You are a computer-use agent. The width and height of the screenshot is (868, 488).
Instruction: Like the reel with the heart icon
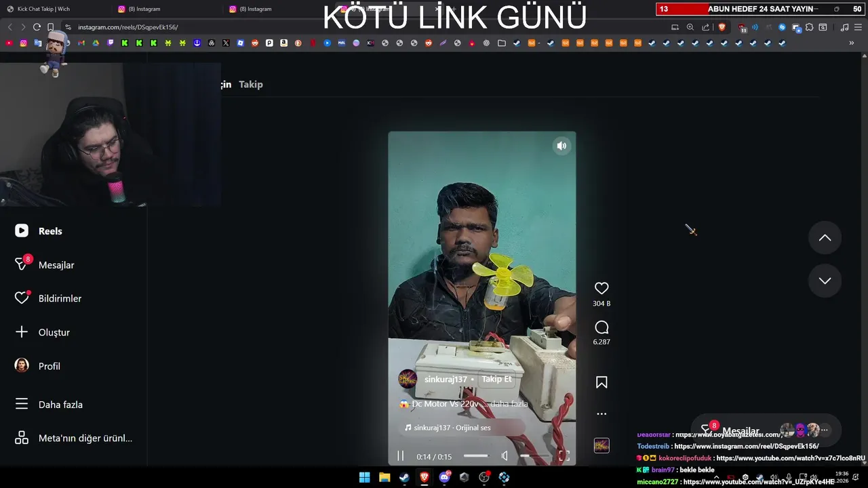tap(601, 288)
